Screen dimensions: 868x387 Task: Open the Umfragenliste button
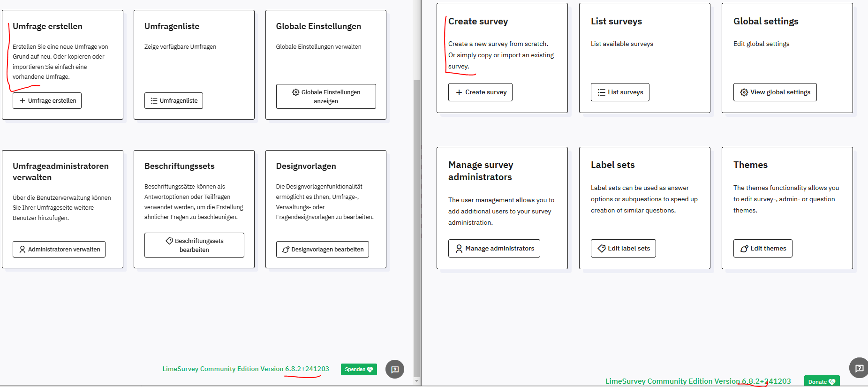[x=174, y=101]
